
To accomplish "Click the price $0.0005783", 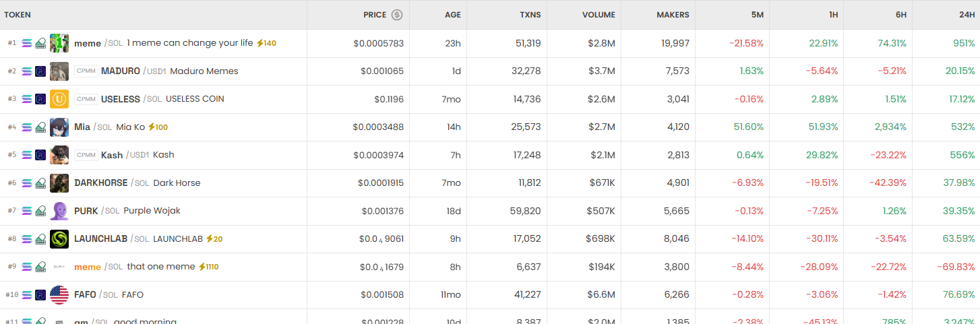I will [378, 43].
